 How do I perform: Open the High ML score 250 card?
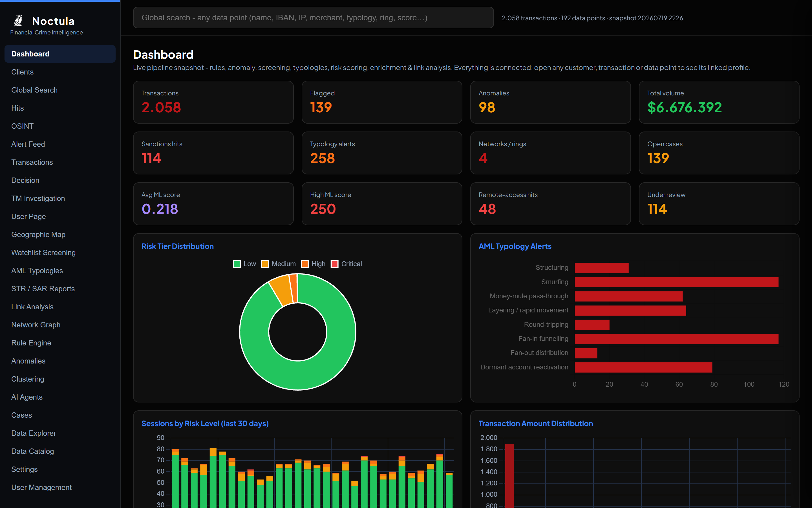382,203
